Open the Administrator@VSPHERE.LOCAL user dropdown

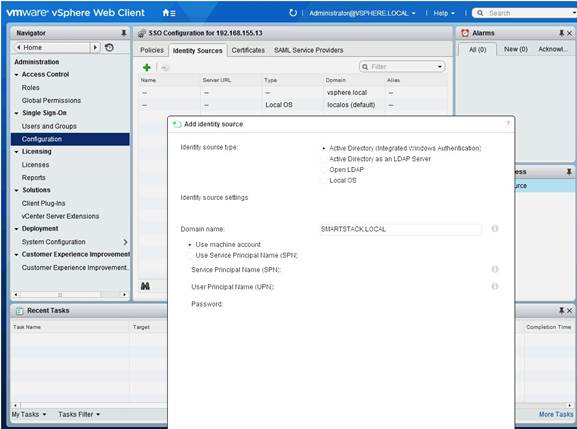pos(362,13)
